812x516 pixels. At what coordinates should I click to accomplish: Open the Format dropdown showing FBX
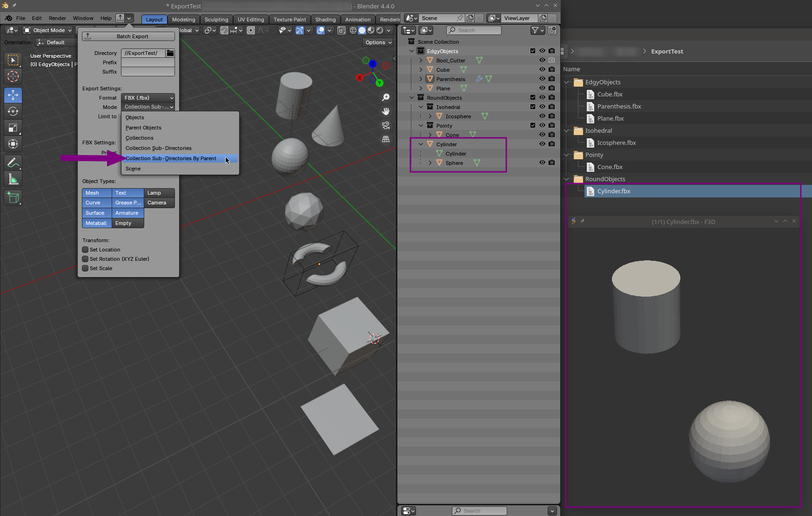tap(148, 98)
